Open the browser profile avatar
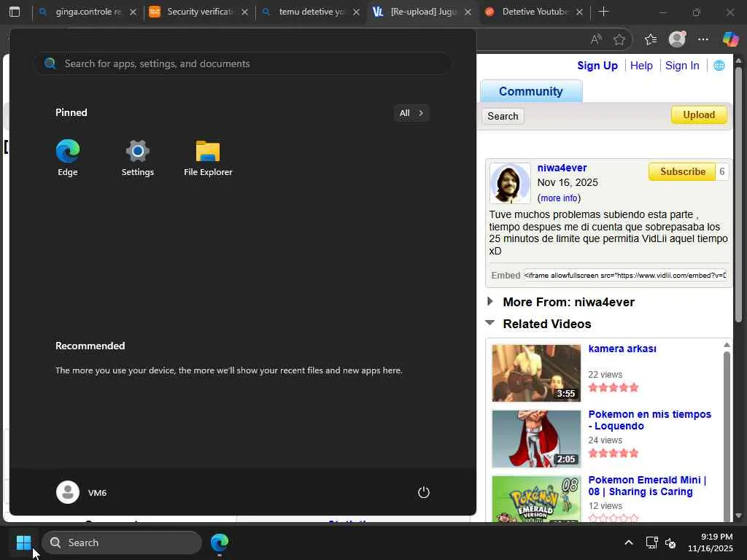Image resolution: width=747 pixels, height=560 pixels. [x=677, y=39]
